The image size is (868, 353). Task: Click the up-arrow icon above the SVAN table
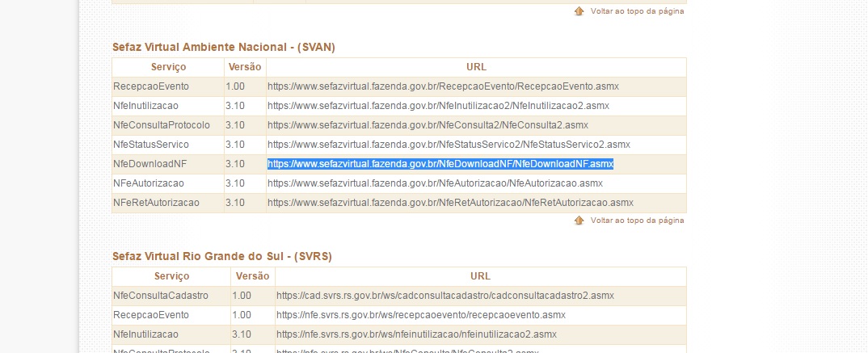579,11
